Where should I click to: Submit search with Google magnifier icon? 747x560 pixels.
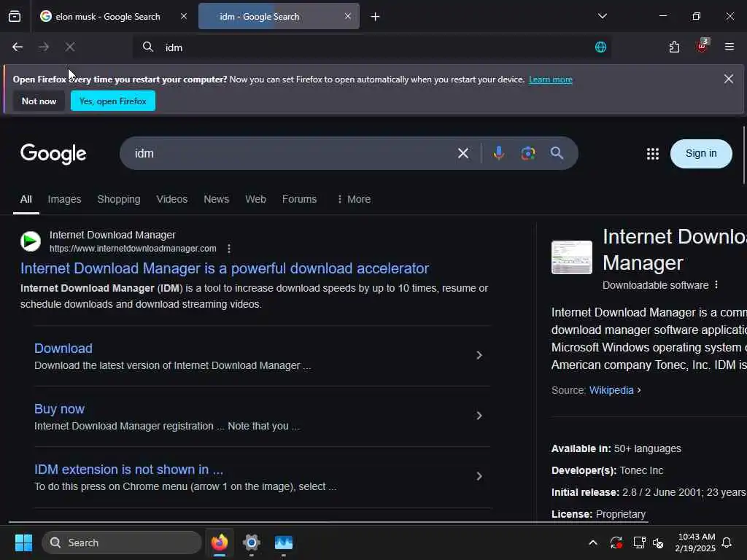[557, 153]
